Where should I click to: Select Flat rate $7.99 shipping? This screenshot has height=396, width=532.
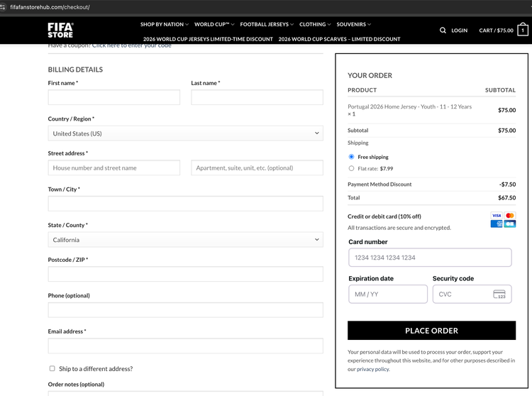click(x=351, y=168)
